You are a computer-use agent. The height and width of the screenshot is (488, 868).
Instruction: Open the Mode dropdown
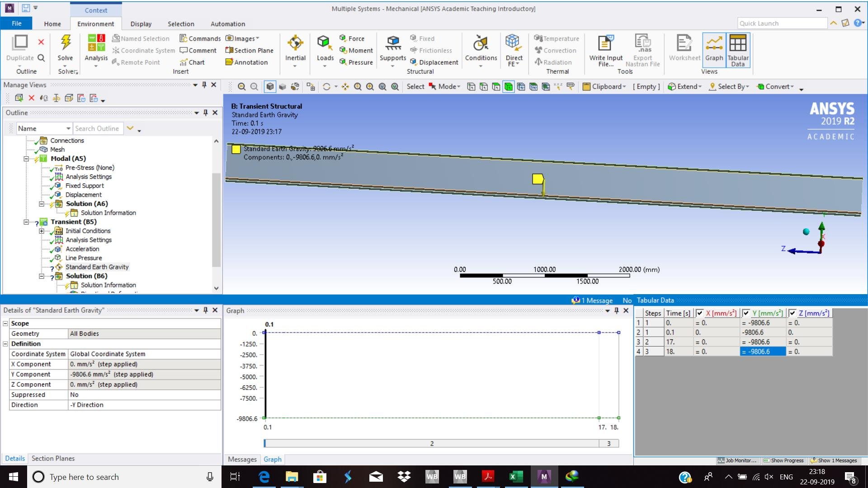tap(444, 87)
